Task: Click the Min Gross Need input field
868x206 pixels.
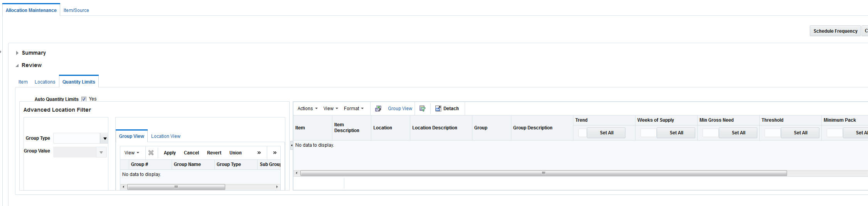Action: [x=711, y=133]
